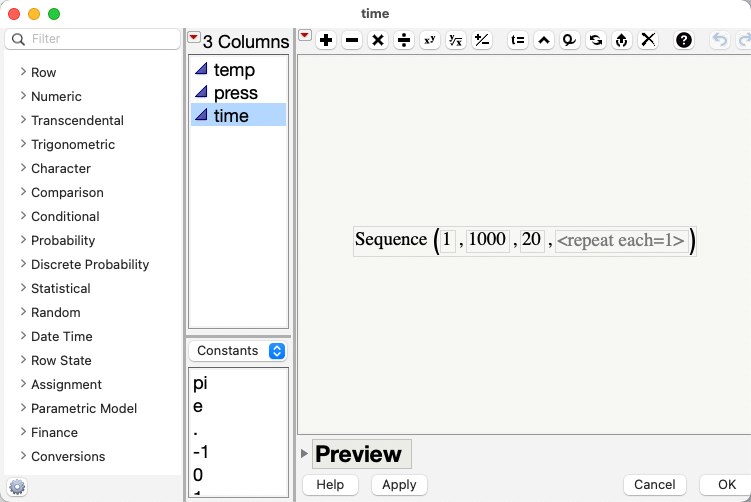Expand the Statistical function group
Viewport: 751px width, 502px height.
click(24, 288)
